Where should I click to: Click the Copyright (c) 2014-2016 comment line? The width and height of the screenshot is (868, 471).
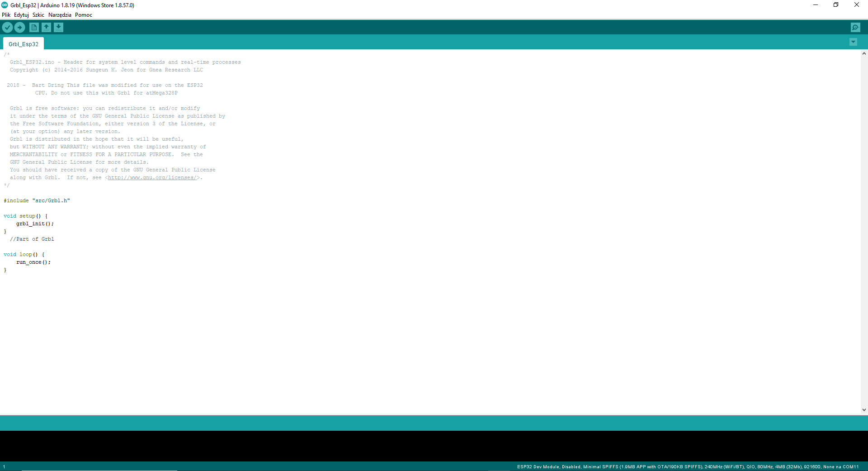pyautogui.click(x=106, y=70)
